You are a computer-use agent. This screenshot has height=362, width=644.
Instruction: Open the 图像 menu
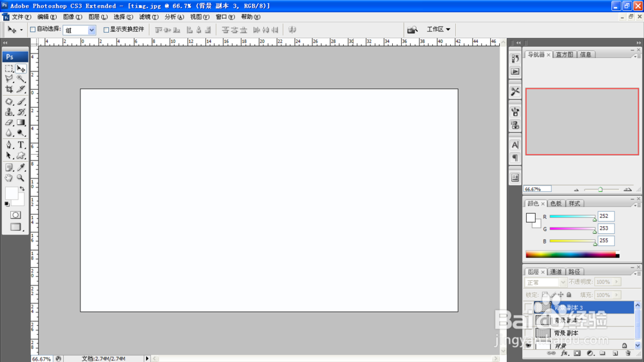(x=72, y=17)
